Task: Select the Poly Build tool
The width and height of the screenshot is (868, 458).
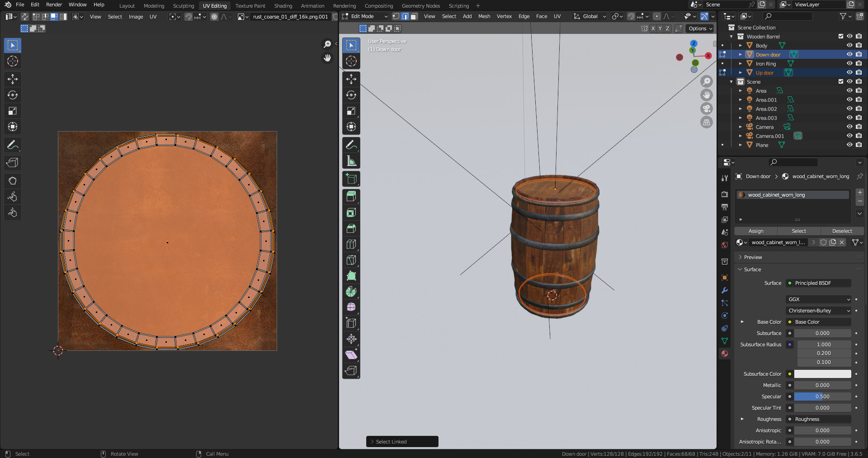Action: coord(351,276)
